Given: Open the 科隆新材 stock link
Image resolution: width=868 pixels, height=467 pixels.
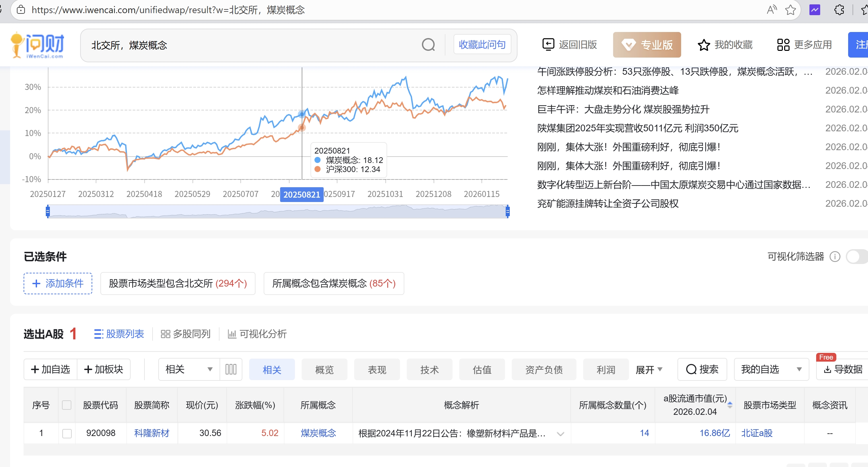Looking at the screenshot, I should click(152, 433).
